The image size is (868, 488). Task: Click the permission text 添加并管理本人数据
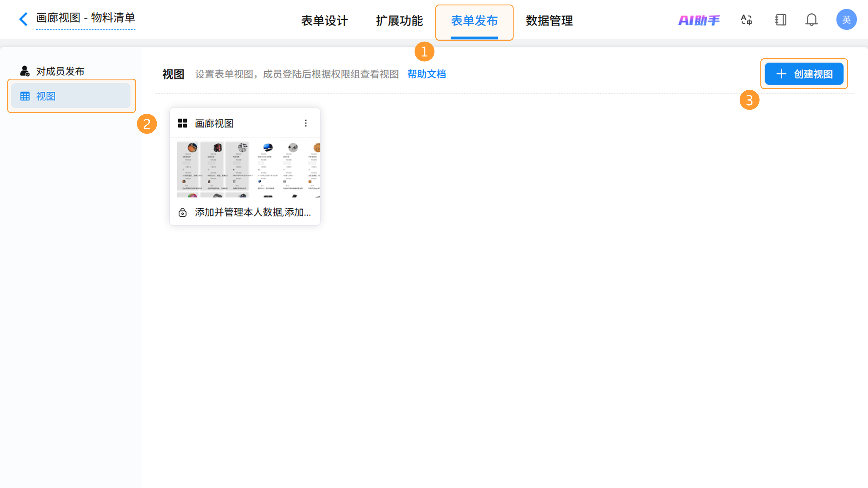[253, 213]
